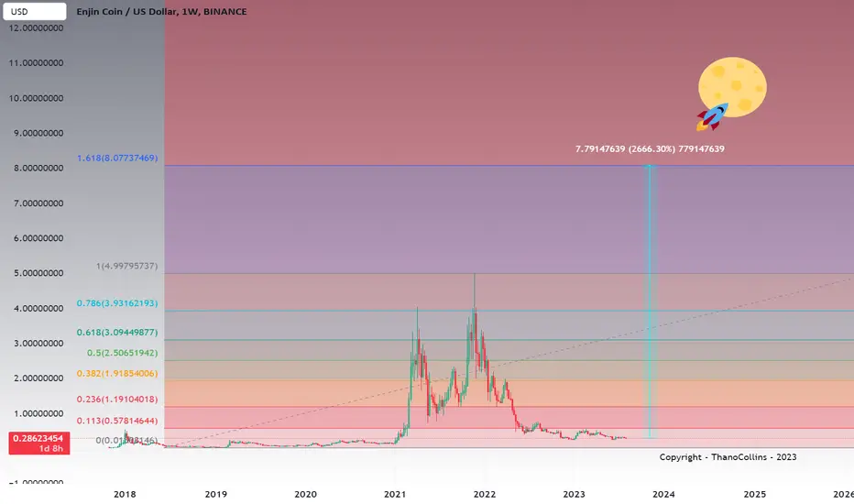854x504 pixels.
Task: Click 2023 on the time axis
Action: pos(574,494)
